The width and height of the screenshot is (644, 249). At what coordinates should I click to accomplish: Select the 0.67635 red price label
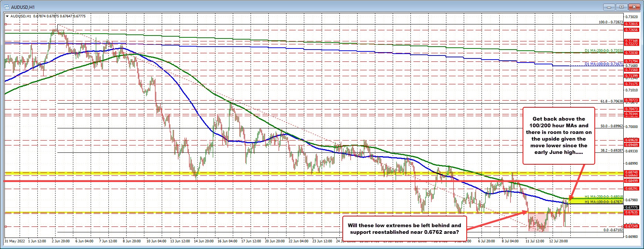631,212
